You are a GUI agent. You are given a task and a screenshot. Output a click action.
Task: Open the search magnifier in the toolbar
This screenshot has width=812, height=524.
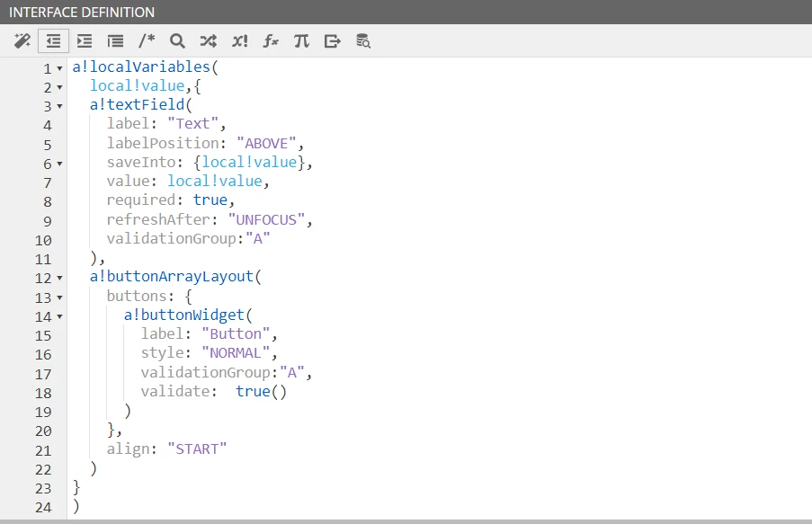tap(178, 41)
